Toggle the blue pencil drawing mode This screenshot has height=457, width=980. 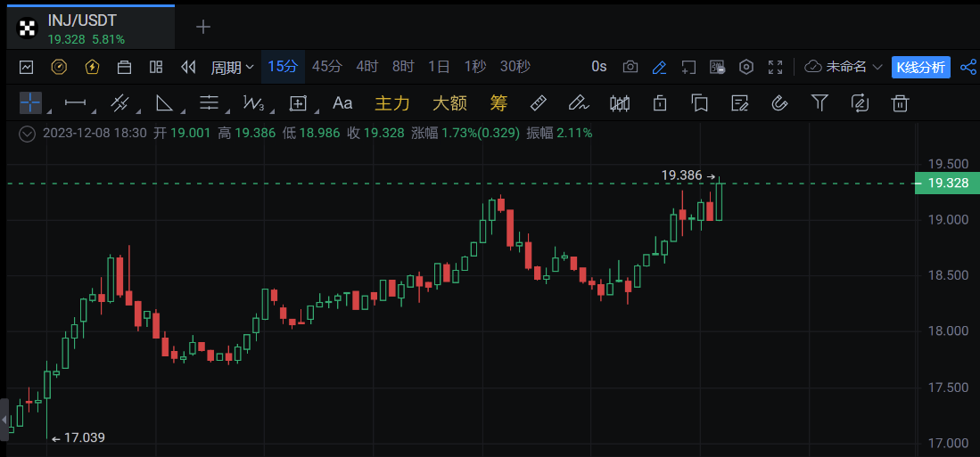pos(660,67)
